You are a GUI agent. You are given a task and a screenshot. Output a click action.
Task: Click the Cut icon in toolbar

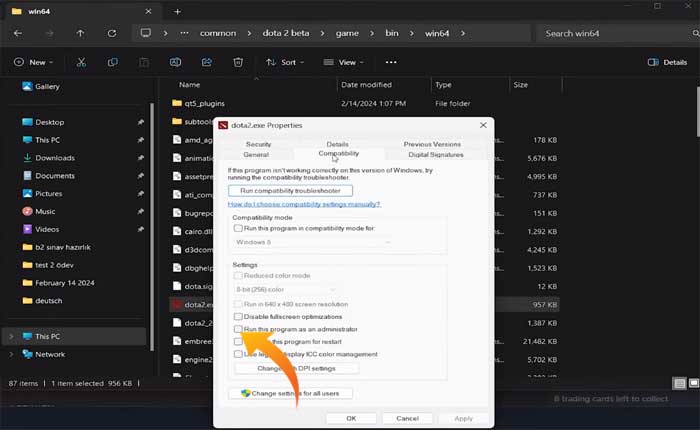81,62
